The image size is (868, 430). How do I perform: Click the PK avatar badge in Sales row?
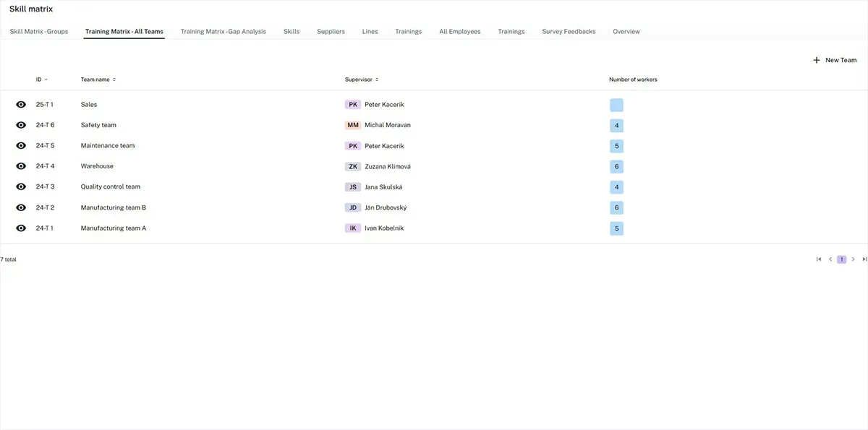tap(353, 105)
